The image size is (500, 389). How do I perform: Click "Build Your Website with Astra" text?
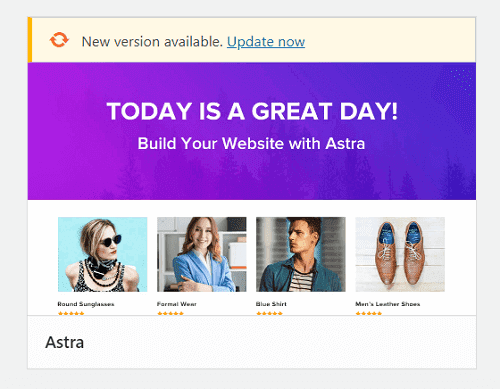(251, 144)
